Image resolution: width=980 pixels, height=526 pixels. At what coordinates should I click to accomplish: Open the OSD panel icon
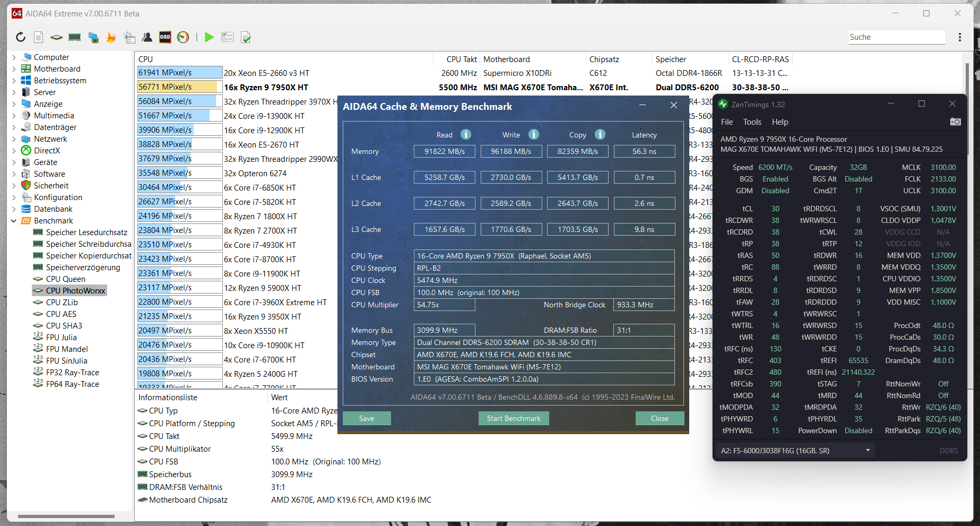tap(165, 37)
